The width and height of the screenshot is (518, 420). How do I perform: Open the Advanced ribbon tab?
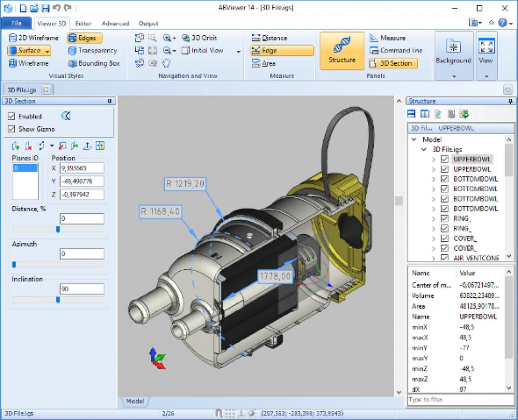(x=115, y=23)
